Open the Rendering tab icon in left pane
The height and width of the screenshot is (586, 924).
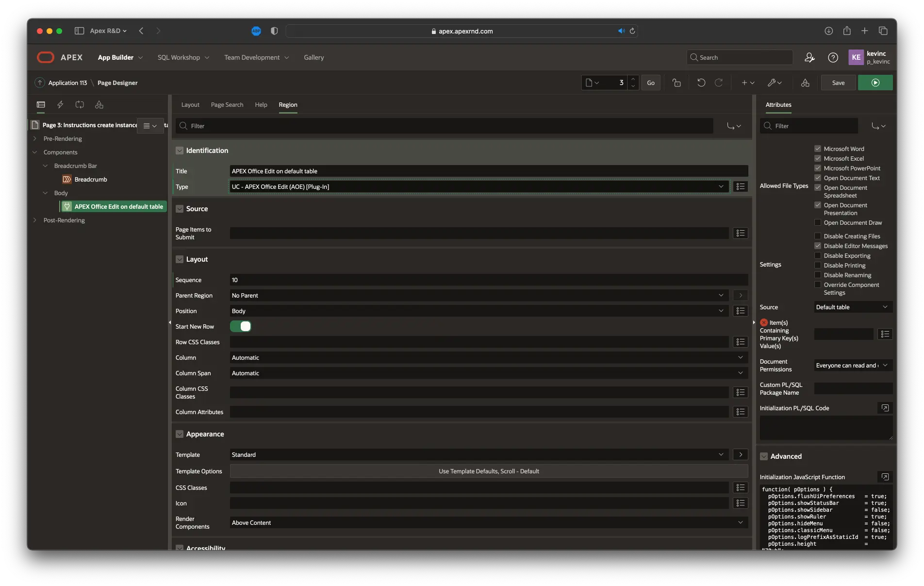[x=41, y=104]
